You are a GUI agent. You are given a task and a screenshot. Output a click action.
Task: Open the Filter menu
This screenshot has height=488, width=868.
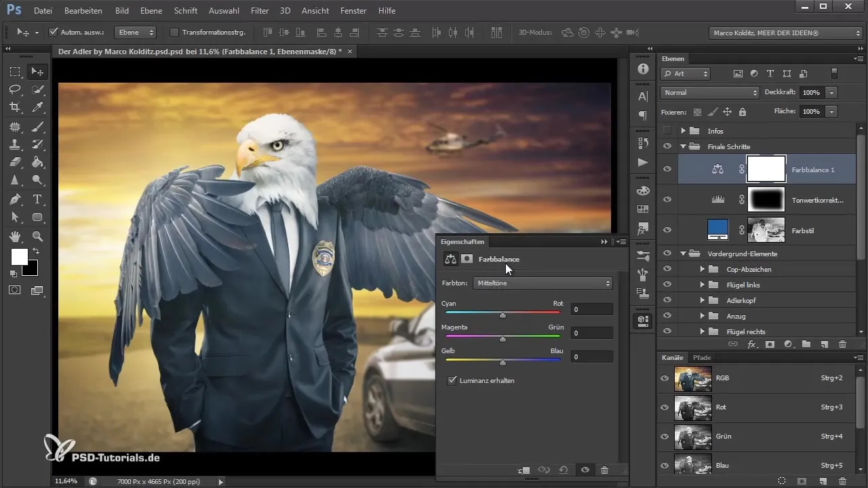point(259,11)
